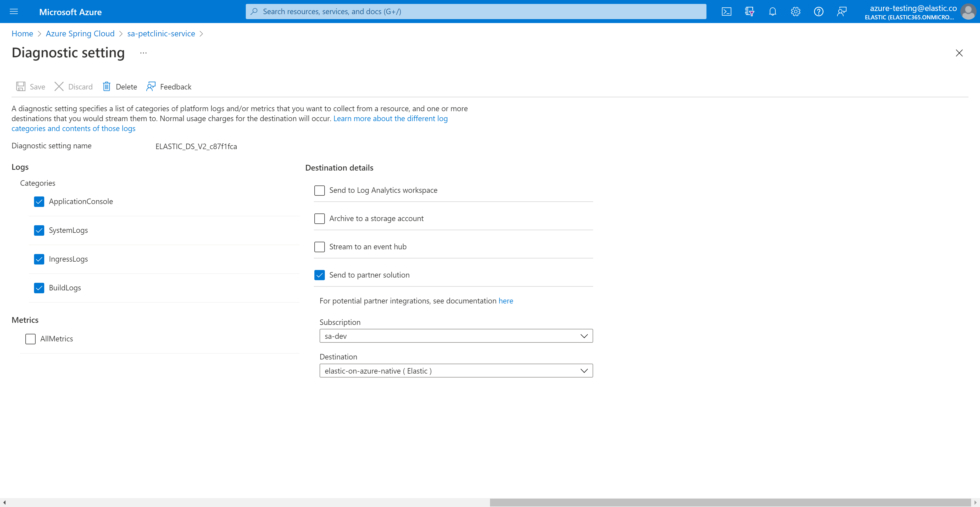Close the Diagnostic setting blade
Image resolution: width=980 pixels, height=507 pixels.
tap(959, 53)
